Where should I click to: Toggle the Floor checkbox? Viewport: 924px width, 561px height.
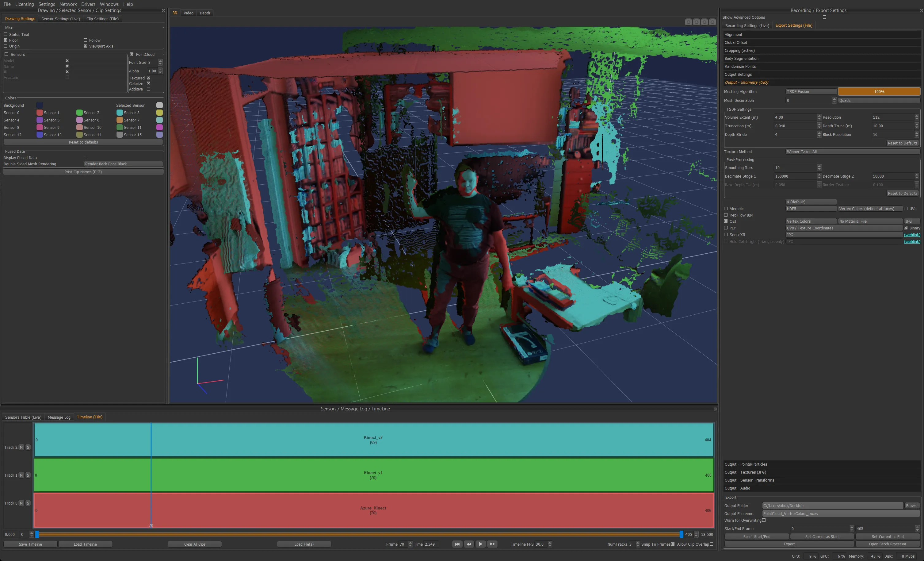click(x=6, y=40)
